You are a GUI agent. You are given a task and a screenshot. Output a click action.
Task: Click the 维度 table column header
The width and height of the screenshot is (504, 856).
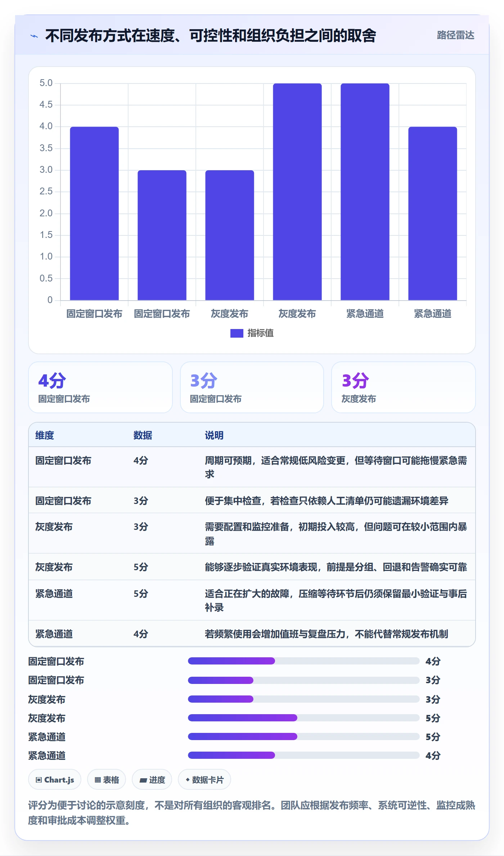pos(45,435)
